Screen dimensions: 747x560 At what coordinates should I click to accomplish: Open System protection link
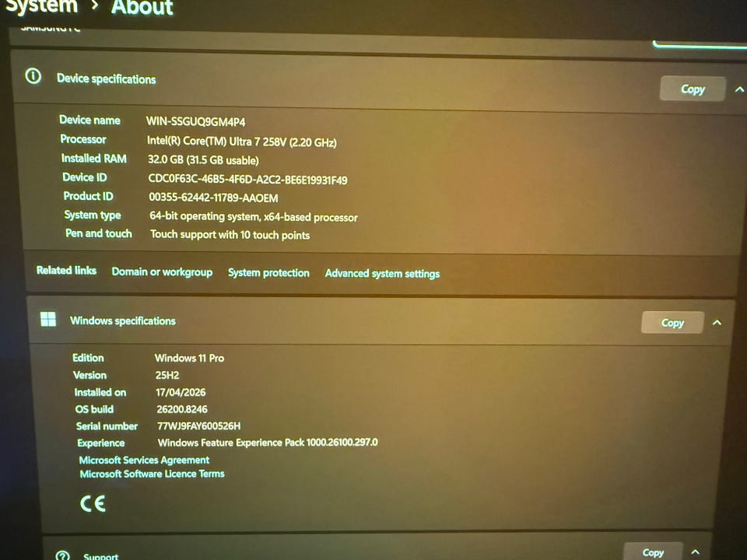268,273
